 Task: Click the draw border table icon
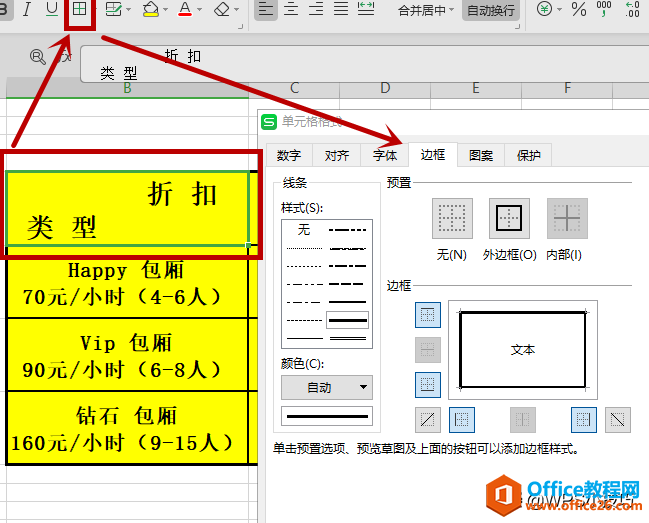point(113,9)
